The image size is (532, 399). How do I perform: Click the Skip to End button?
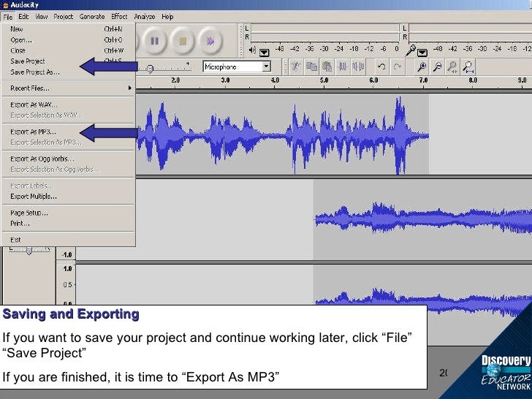210,41
